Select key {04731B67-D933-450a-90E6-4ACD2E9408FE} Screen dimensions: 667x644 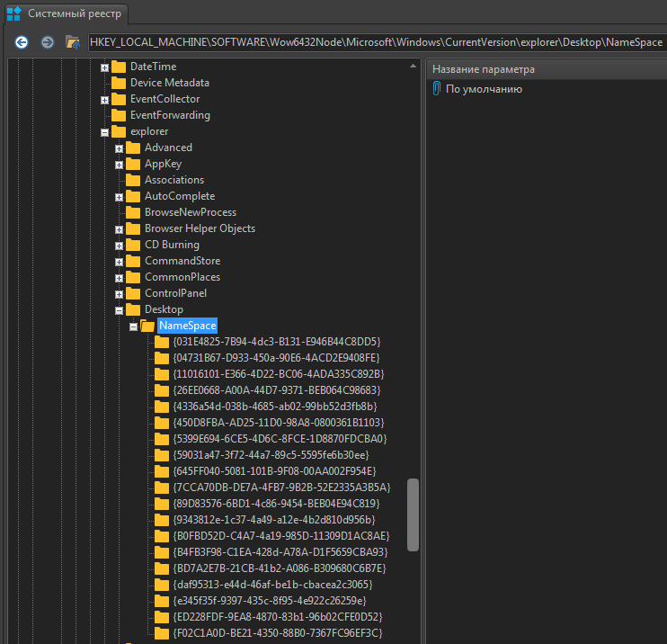[276, 358]
